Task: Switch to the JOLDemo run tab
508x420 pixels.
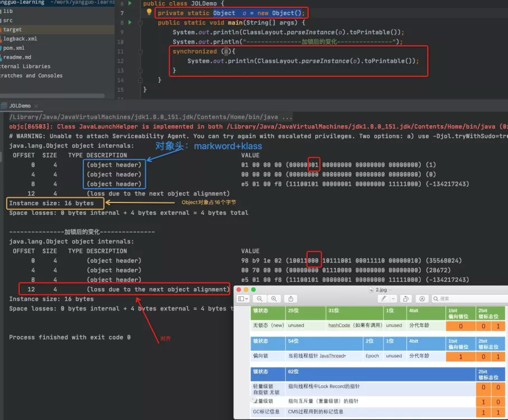Action: click(20, 106)
